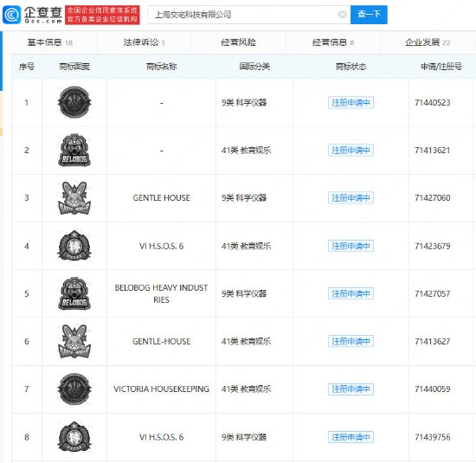
Task: Open the 法律诉讼 tab
Action: 144,42
